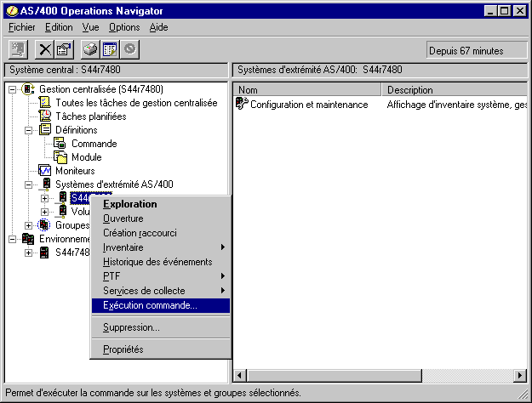Open the Aide menu
This screenshot has width=532, height=403.
click(159, 27)
